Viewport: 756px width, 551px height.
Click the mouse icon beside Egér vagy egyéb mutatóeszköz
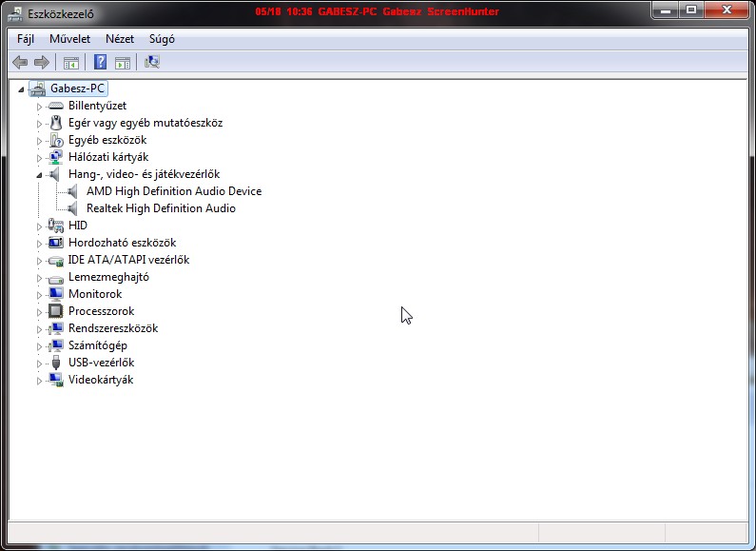[x=56, y=123]
